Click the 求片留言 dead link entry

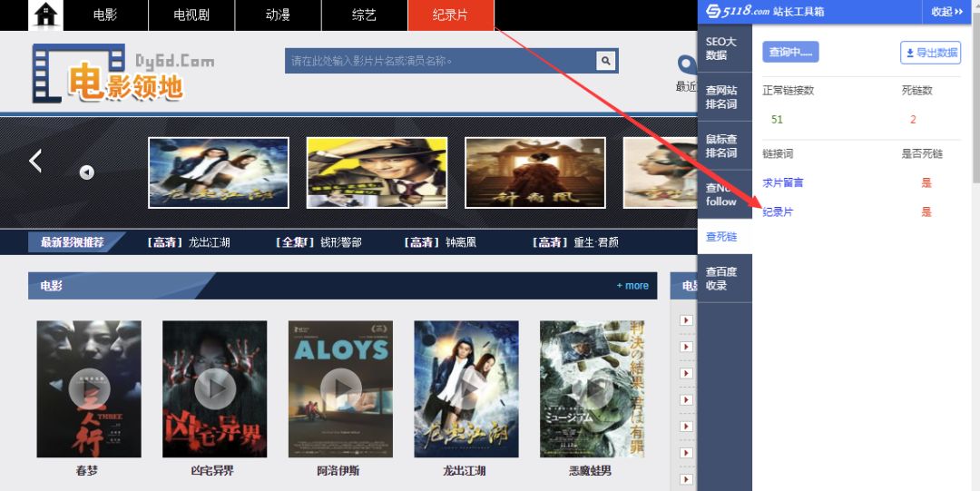(x=783, y=182)
